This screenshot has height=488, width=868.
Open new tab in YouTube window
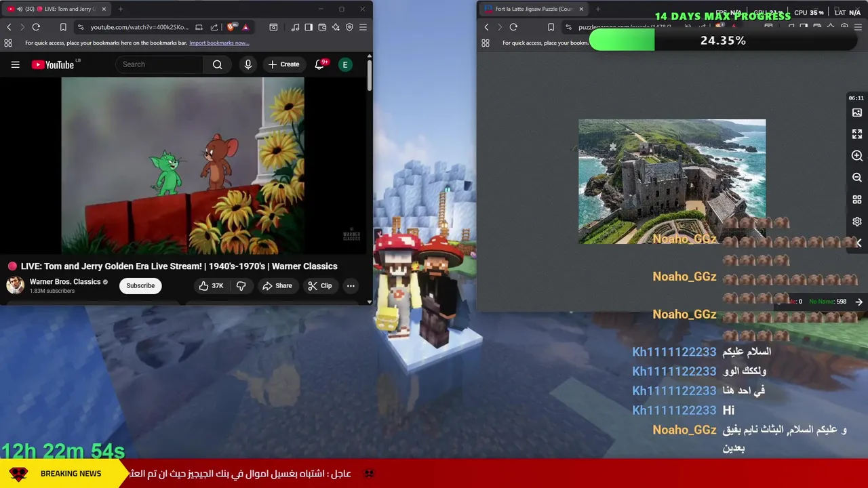click(x=121, y=9)
